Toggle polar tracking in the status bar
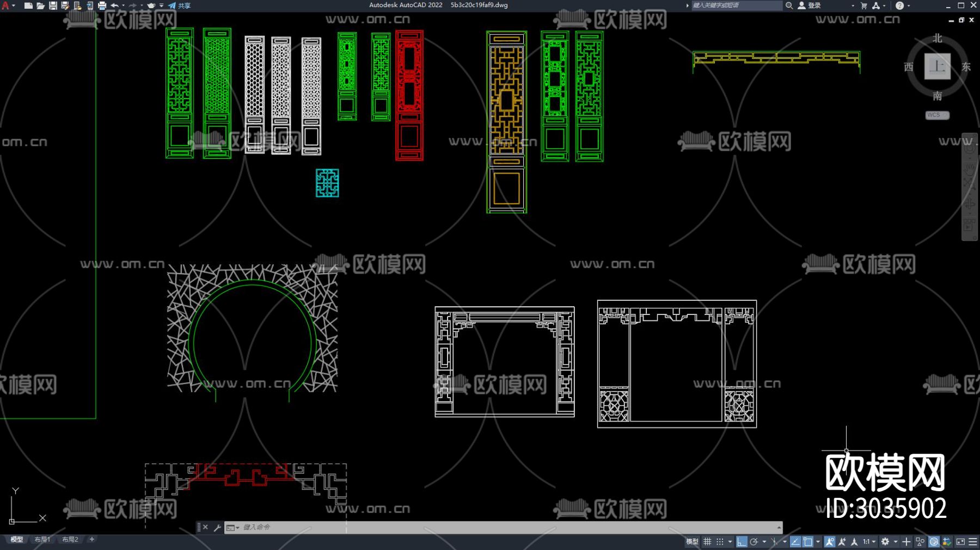The image size is (980, 550). 754,542
